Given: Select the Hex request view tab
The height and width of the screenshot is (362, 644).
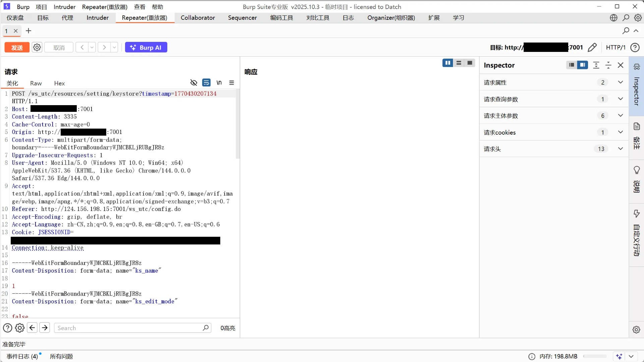Looking at the screenshot, I should [59, 83].
